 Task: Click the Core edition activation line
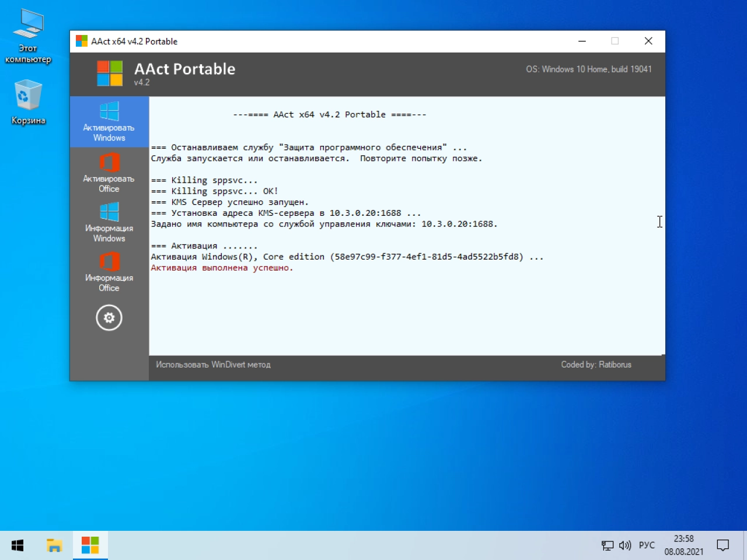(x=347, y=257)
